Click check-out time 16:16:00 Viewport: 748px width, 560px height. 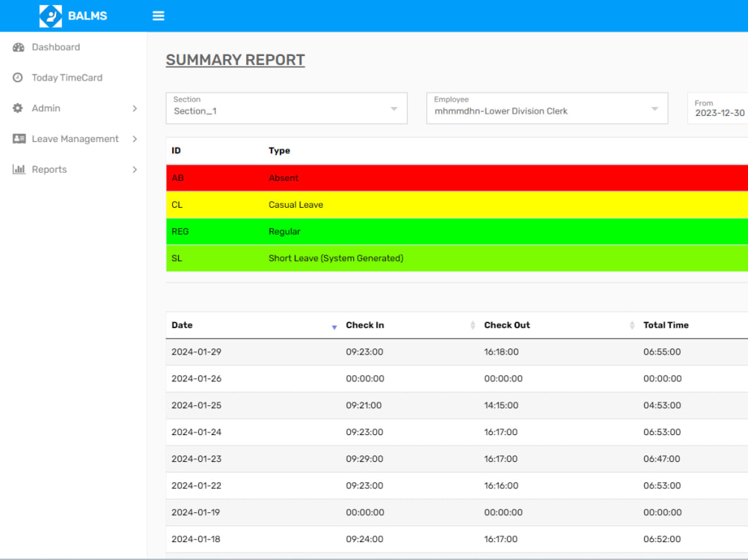[501, 485]
